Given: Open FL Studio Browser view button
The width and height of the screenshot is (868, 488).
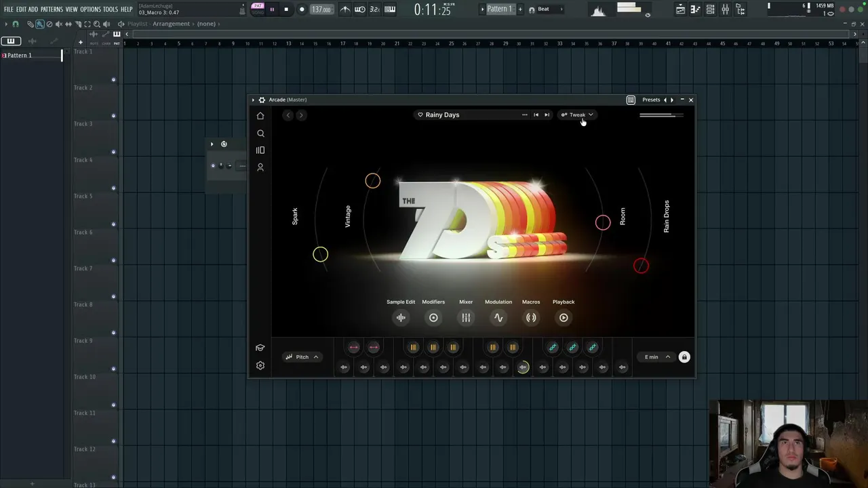Looking at the screenshot, I should pos(741,9).
